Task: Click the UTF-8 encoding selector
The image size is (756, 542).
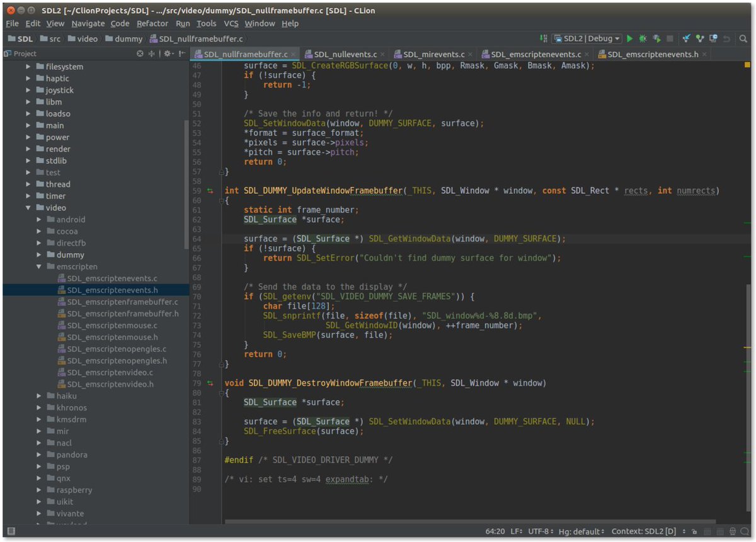Action: (538, 532)
